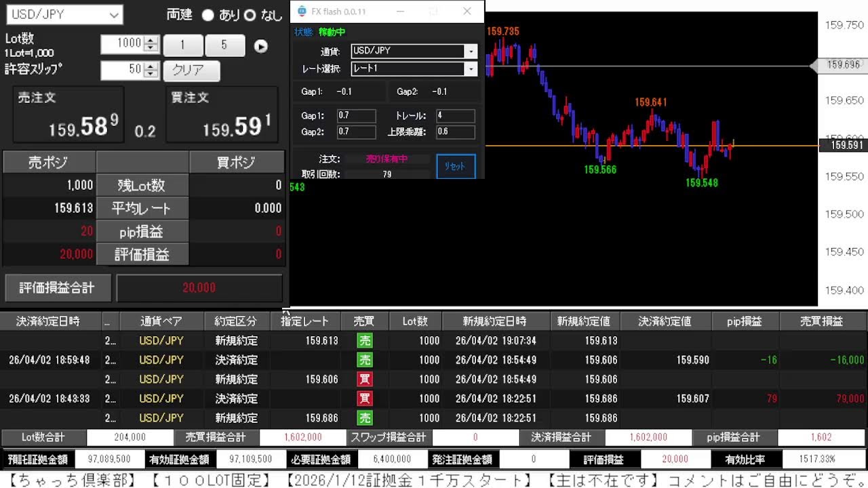Click the 指定レート column header
This screenshot has width=868, height=488.
point(304,321)
